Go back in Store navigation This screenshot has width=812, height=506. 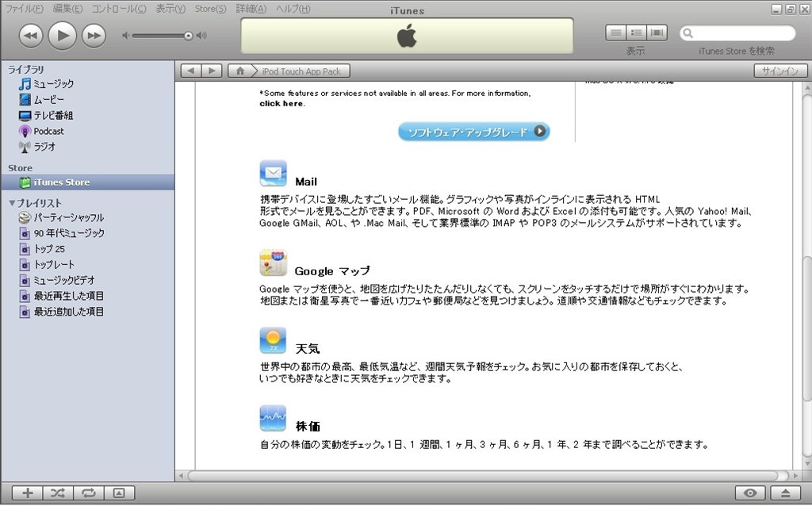pyautogui.click(x=190, y=71)
